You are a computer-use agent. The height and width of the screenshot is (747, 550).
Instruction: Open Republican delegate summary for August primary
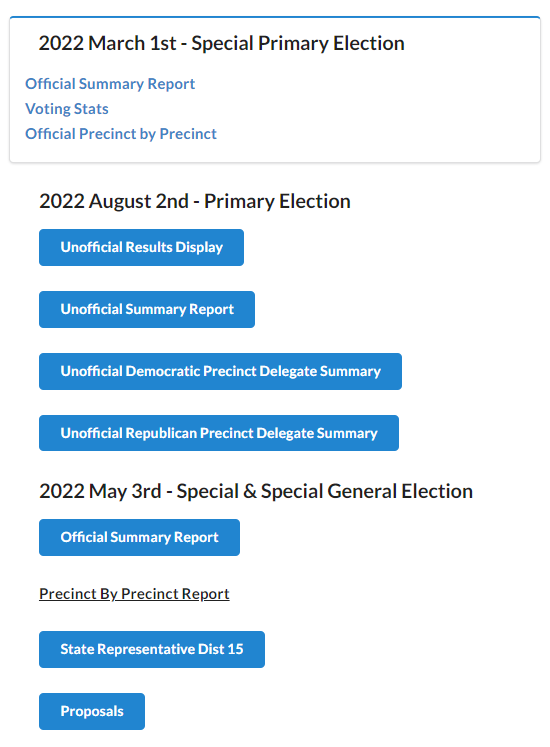219,433
